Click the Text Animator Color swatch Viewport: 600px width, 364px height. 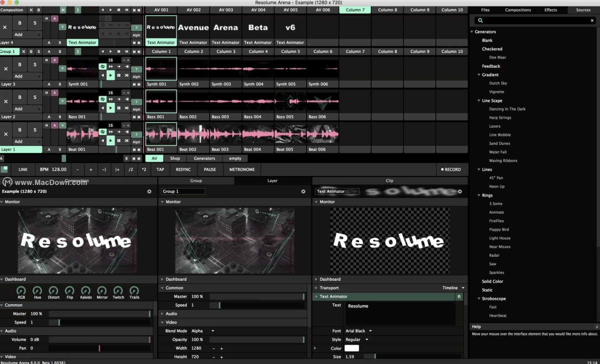[352, 348]
